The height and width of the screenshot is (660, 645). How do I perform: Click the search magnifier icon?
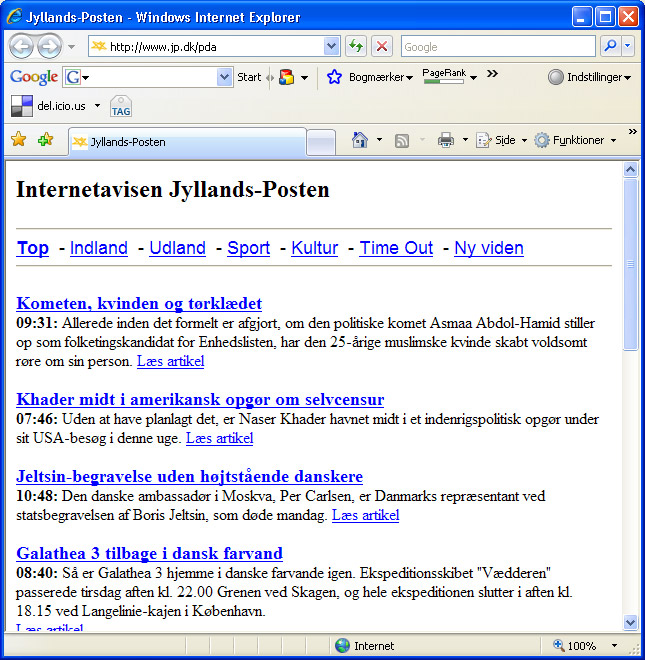(610, 46)
